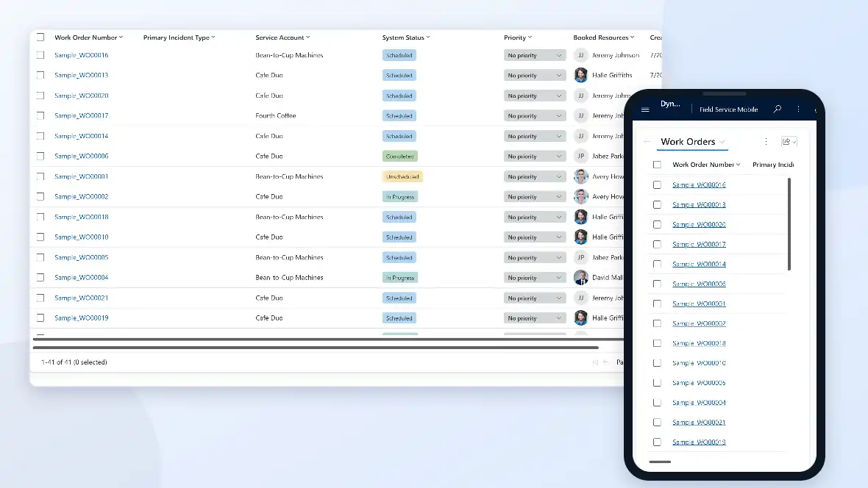The width and height of the screenshot is (868, 488).
Task: Open priority dropdown for Sample_WO00001
Action: [x=535, y=176]
